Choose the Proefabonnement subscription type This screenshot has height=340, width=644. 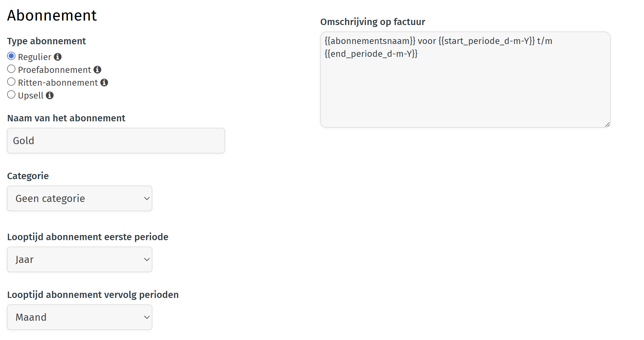[11, 69]
